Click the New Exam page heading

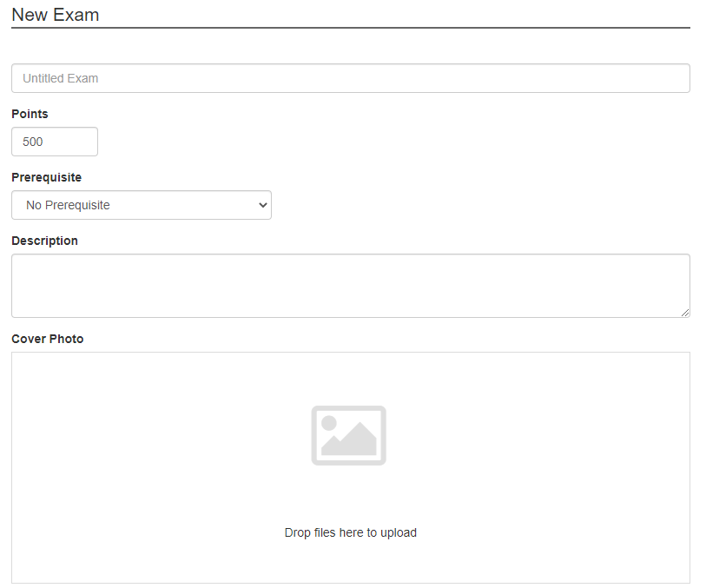[x=55, y=15]
